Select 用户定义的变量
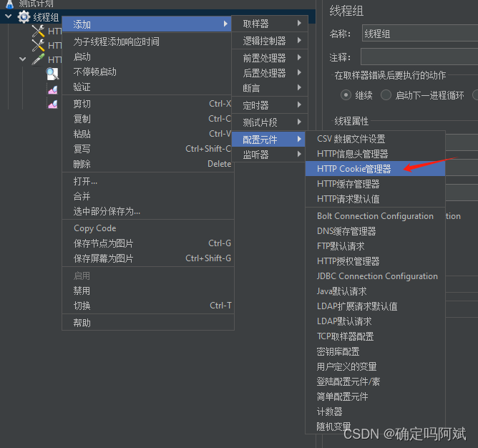478x448 pixels. [x=375, y=366]
